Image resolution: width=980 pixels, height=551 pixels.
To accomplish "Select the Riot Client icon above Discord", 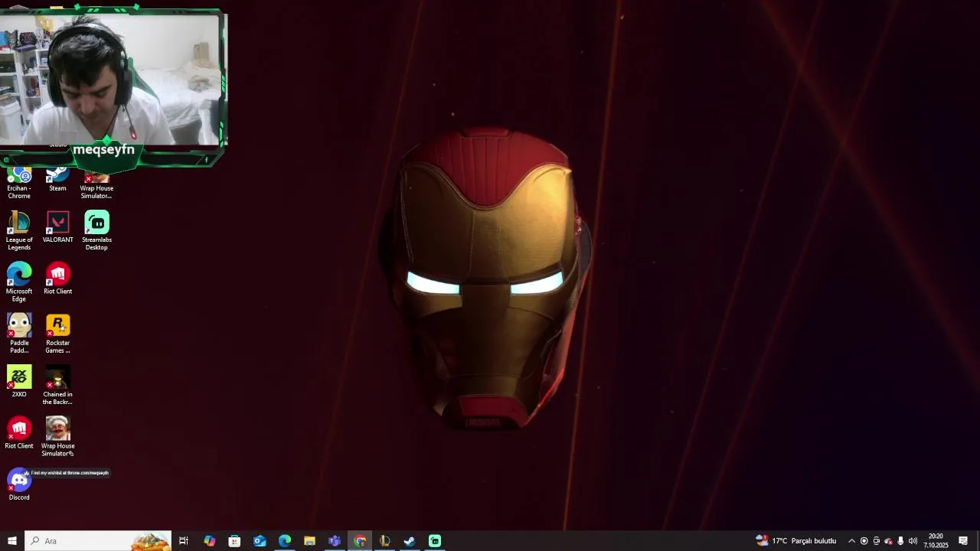I will (19, 433).
